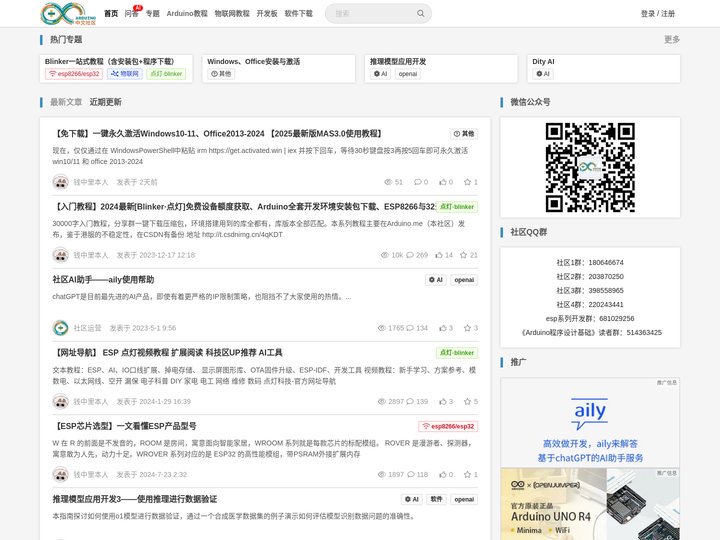Viewport: 720px width, 540px height.
Task: Open 【入门教程】2024最新Blinker post title
Action: 243,207
